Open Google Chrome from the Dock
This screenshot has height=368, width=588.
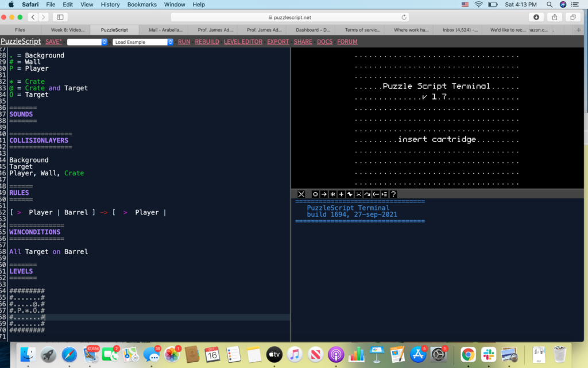click(x=467, y=355)
